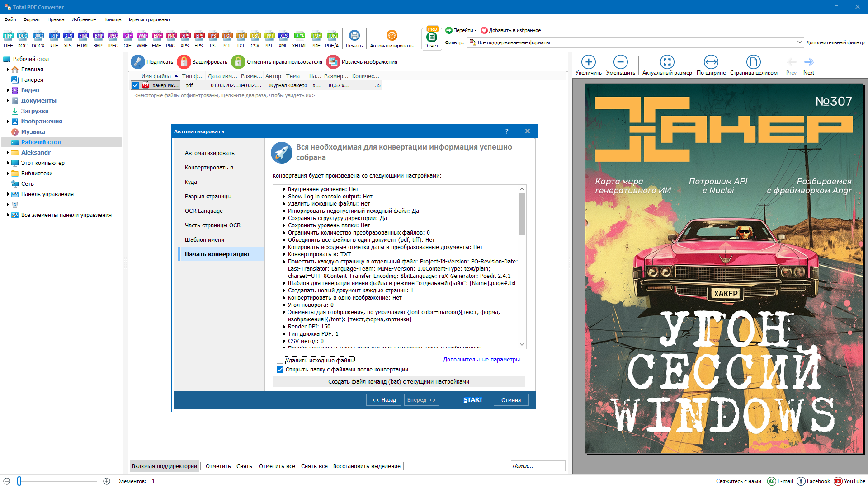The height and width of the screenshot is (488, 868).
Task: Select JPEG output format icon
Action: pos(113,39)
